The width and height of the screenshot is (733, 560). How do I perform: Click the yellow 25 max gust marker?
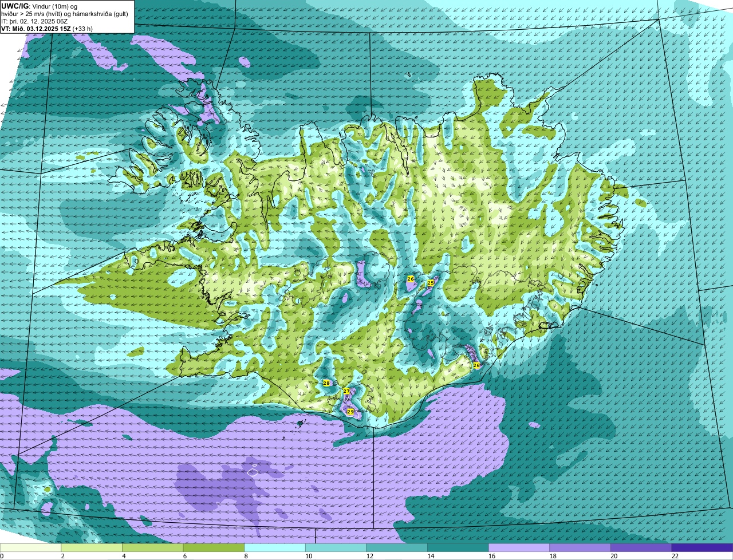tap(431, 283)
